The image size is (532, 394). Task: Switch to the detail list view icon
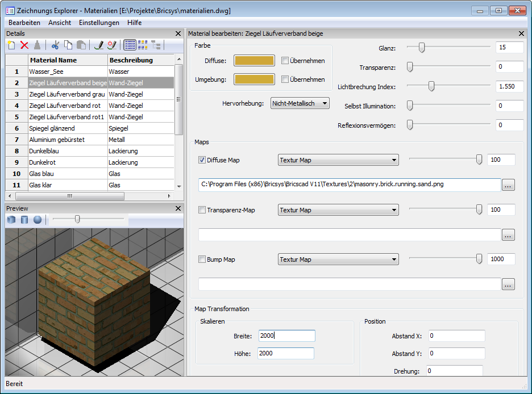[x=130, y=45]
